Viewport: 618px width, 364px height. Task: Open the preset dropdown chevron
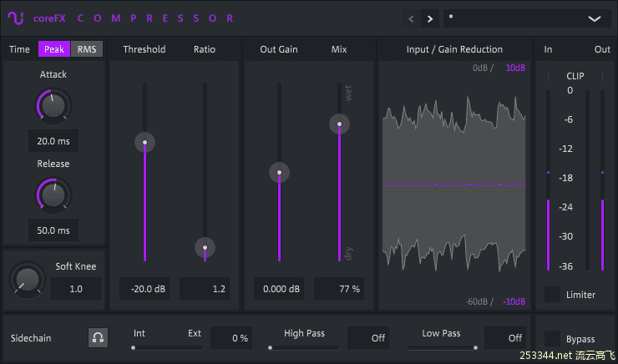click(x=595, y=19)
